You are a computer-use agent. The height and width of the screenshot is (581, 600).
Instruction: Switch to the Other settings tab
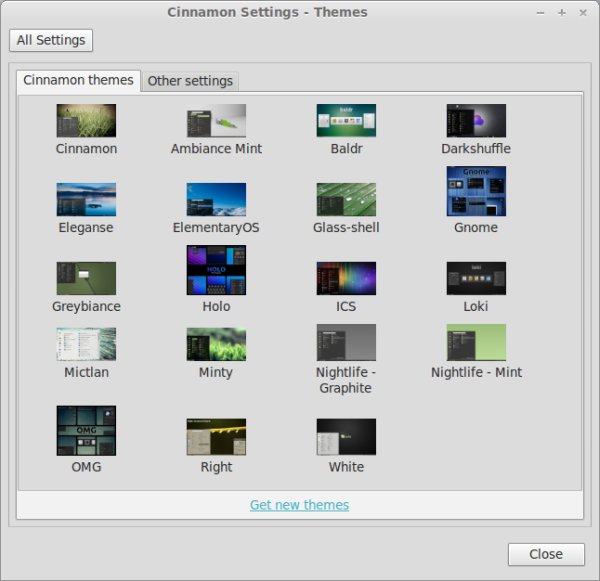pyautogui.click(x=190, y=81)
